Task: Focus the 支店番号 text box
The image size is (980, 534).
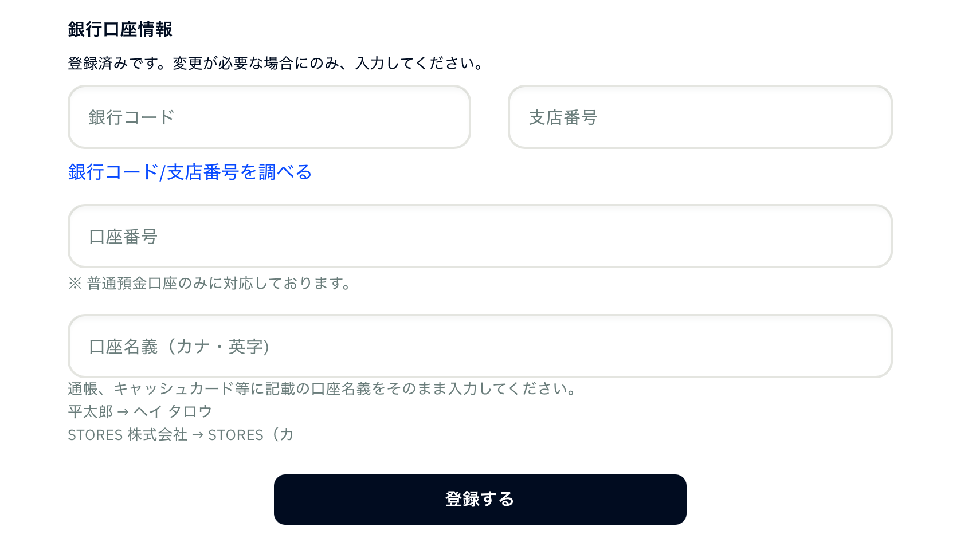Action: coord(700,117)
